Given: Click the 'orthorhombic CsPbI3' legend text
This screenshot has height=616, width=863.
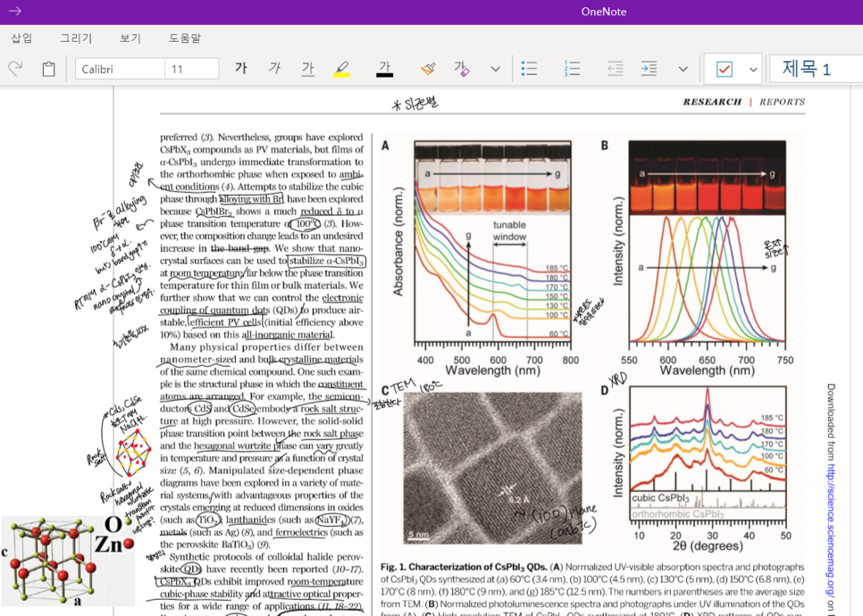Looking at the screenshot, I should (x=677, y=513).
